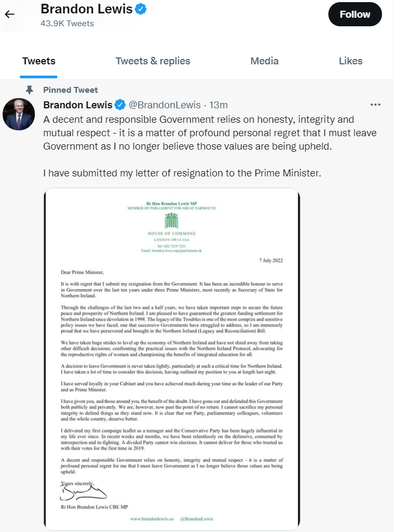Click the pin icon above the tweet
The width and height of the screenshot is (405, 532).
(29, 90)
